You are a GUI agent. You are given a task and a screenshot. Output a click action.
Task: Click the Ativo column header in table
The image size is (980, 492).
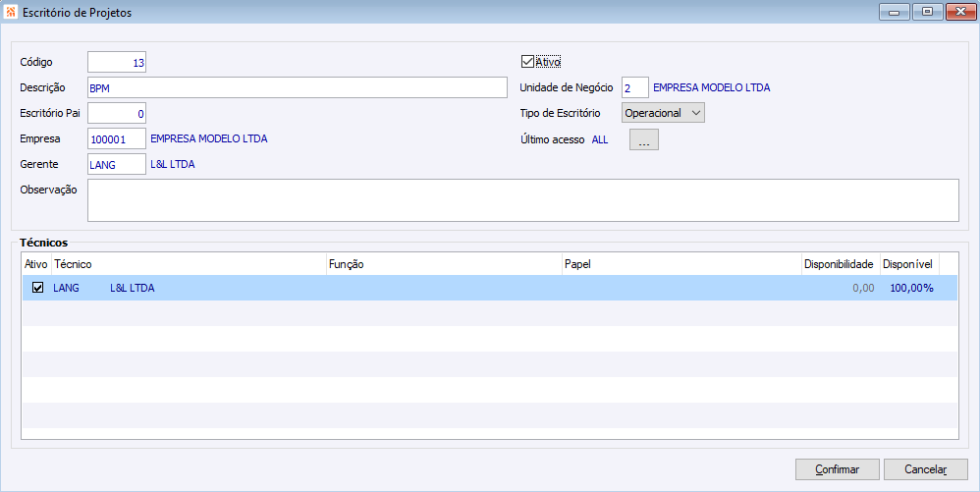(x=37, y=264)
